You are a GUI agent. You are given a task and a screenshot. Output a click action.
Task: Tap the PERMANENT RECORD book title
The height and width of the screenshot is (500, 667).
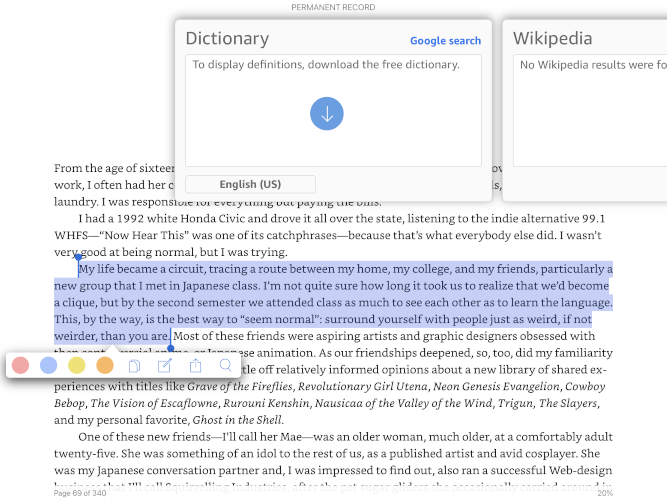(333, 7)
